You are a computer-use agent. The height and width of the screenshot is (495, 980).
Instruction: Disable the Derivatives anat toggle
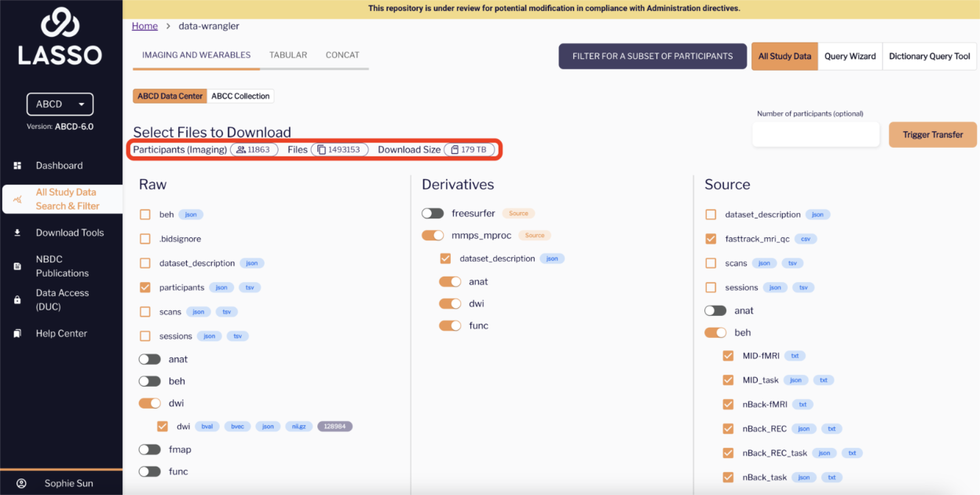click(450, 281)
